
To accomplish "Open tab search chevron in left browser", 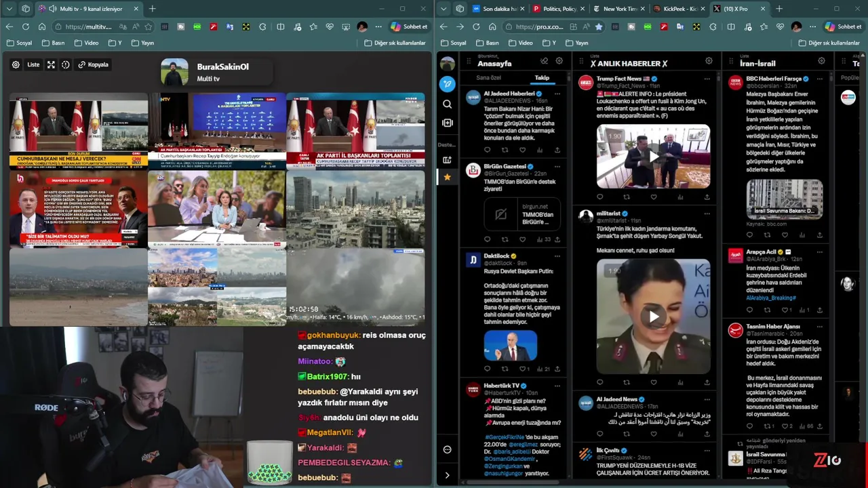I will [x=9, y=9].
